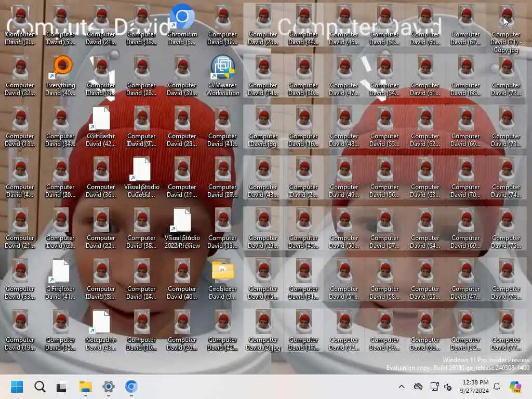Open File Explorer from the taskbar
The height and width of the screenshot is (399, 532).
[86, 387]
